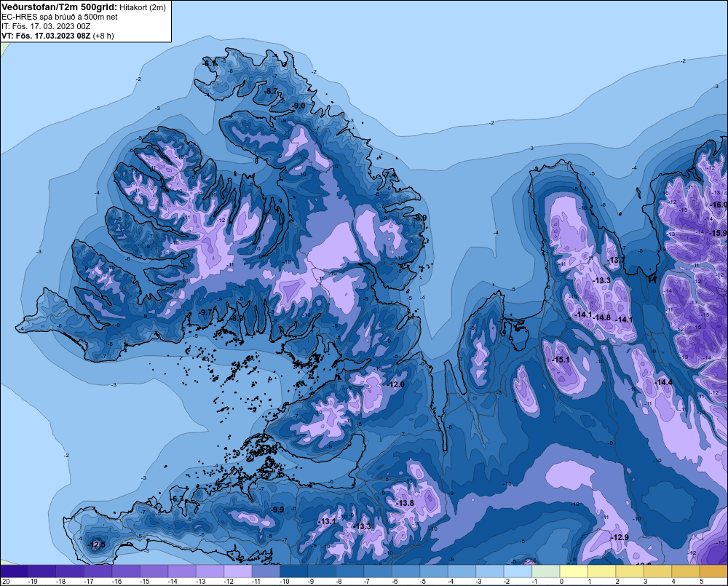Click the -8.7 temperature label

point(271,91)
